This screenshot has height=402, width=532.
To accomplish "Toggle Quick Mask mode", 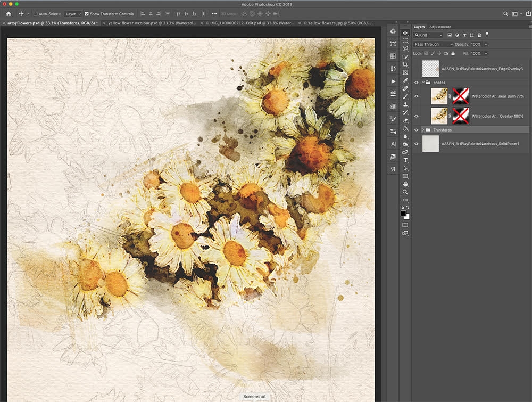I will pos(405,225).
